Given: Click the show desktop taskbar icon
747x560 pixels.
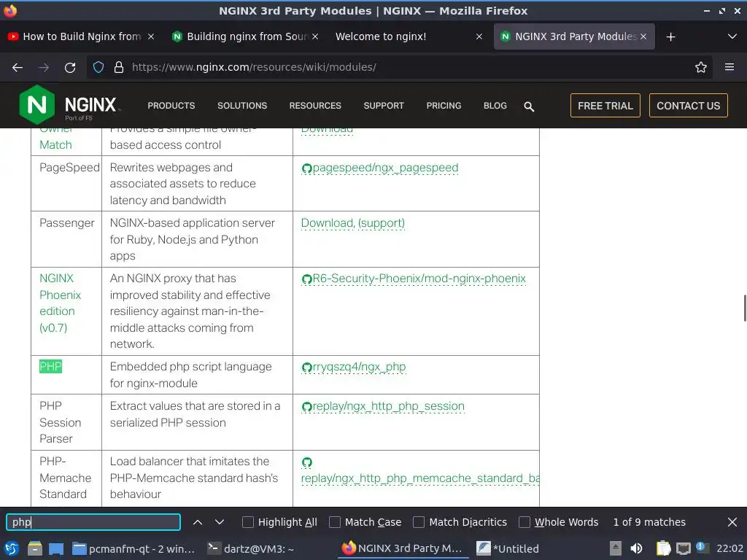Looking at the screenshot, I should tap(56, 548).
